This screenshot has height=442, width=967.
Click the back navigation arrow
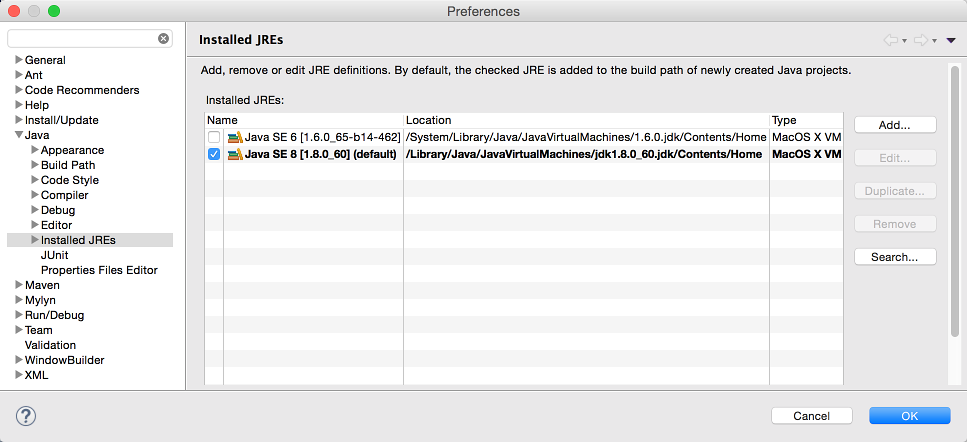[889, 40]
